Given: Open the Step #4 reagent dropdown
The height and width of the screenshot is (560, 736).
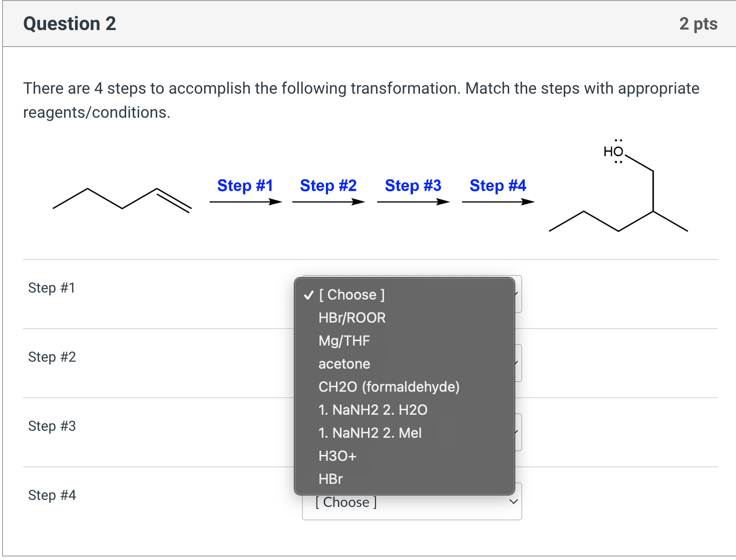Looking at the screenshot, I should coord(412,502).
